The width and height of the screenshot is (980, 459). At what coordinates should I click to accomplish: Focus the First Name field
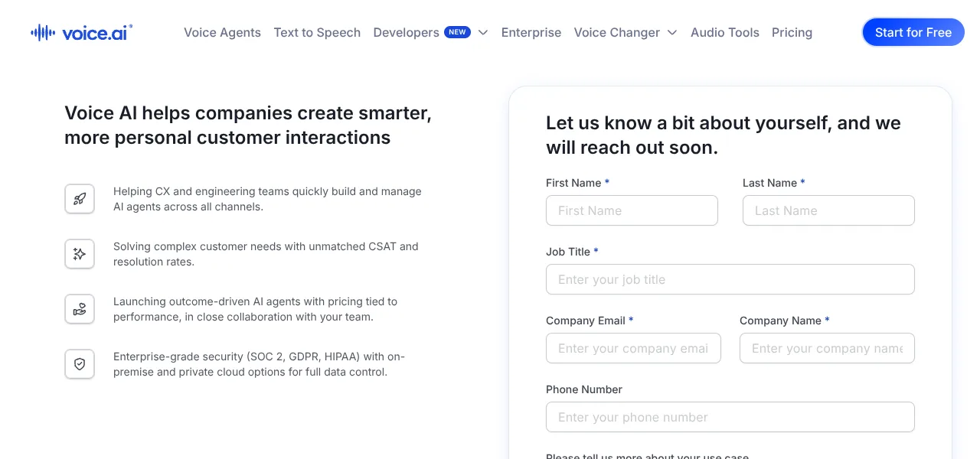(632, 210)
